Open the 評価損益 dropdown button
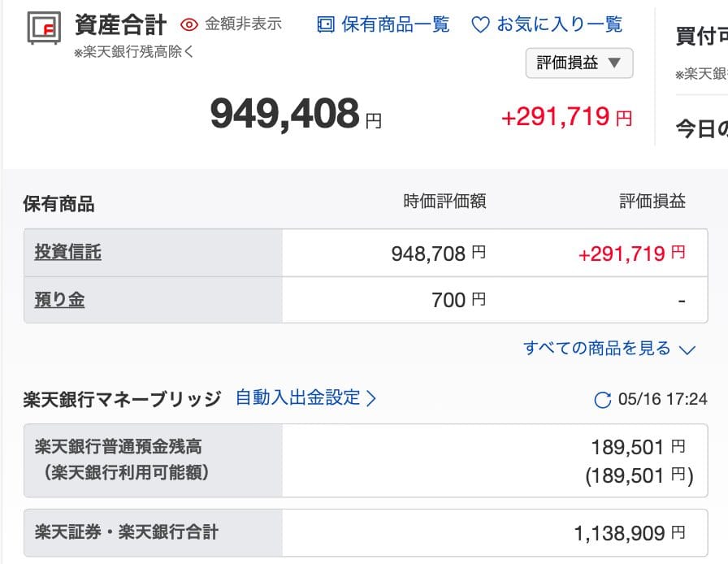728x564 pixels. coord(578,63)
